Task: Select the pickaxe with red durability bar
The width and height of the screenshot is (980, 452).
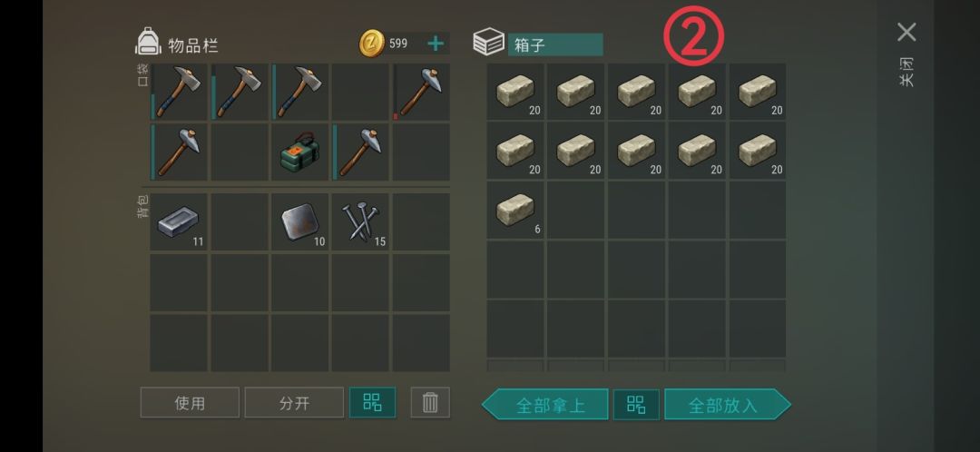Action: (x=421, y=92)
